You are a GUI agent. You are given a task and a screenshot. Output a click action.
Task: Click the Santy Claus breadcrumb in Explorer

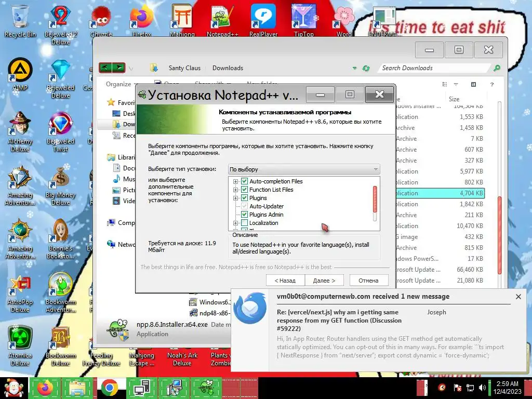184,68
